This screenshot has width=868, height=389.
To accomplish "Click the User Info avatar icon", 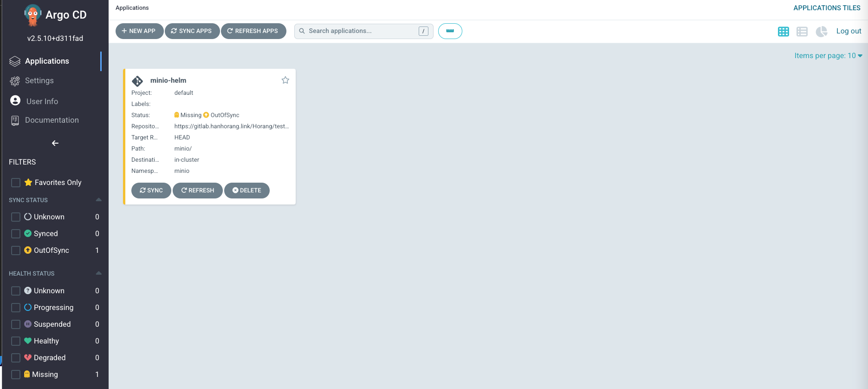I will pyautogui.click(x=15, y=100).
